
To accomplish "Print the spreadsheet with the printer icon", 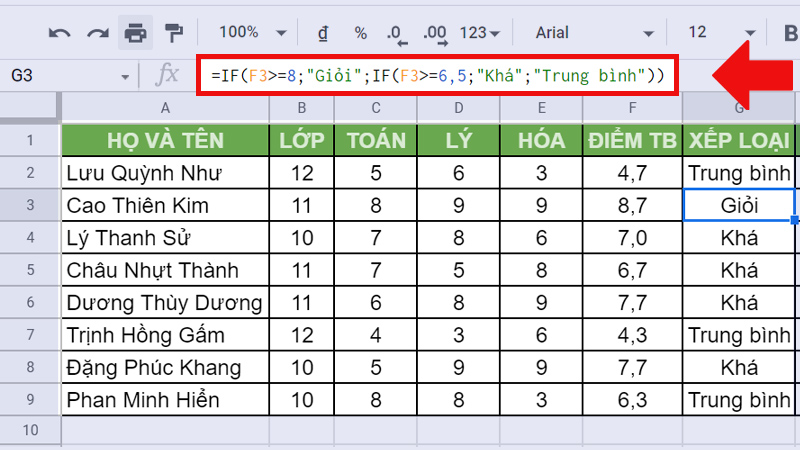I will point(135,33).
